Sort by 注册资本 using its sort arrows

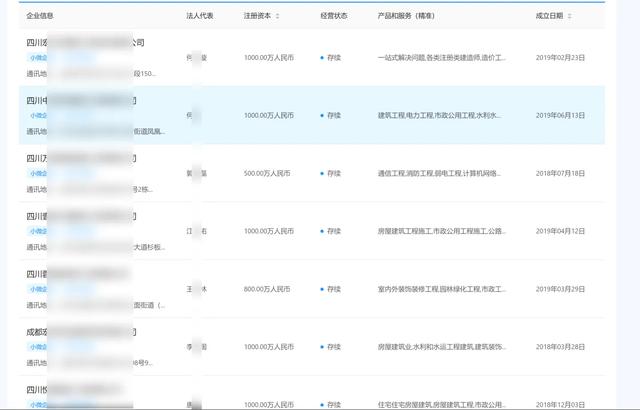pos(277,16)
